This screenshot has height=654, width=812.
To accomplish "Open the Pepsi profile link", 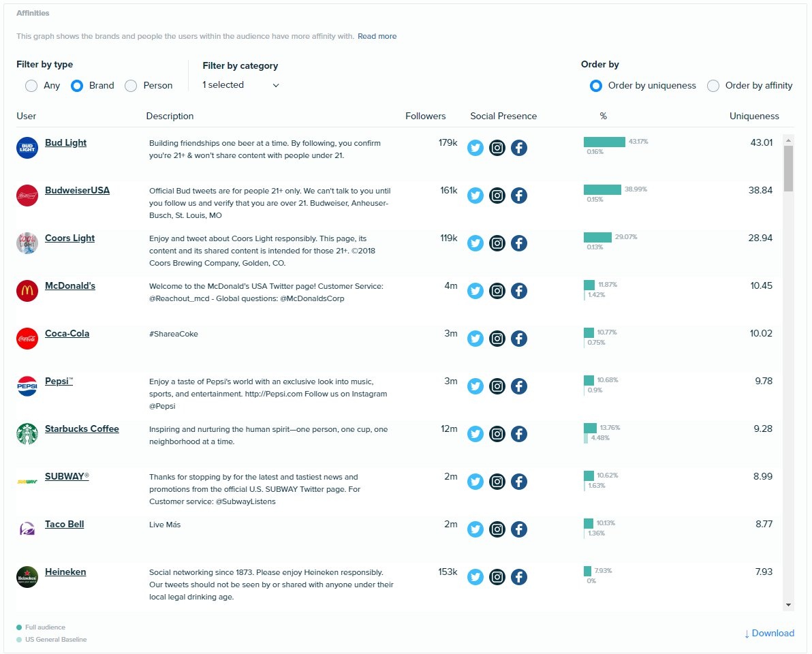I will click(x=59, y=381).
